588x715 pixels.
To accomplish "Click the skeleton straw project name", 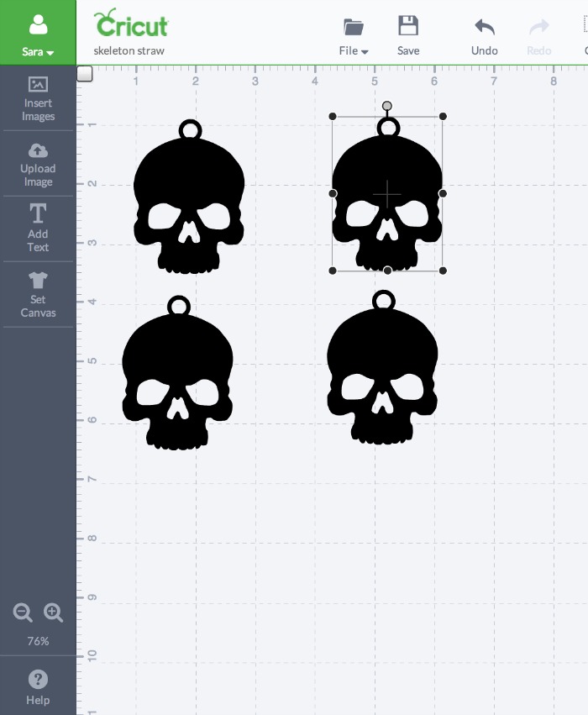I will tap(129, 51).
